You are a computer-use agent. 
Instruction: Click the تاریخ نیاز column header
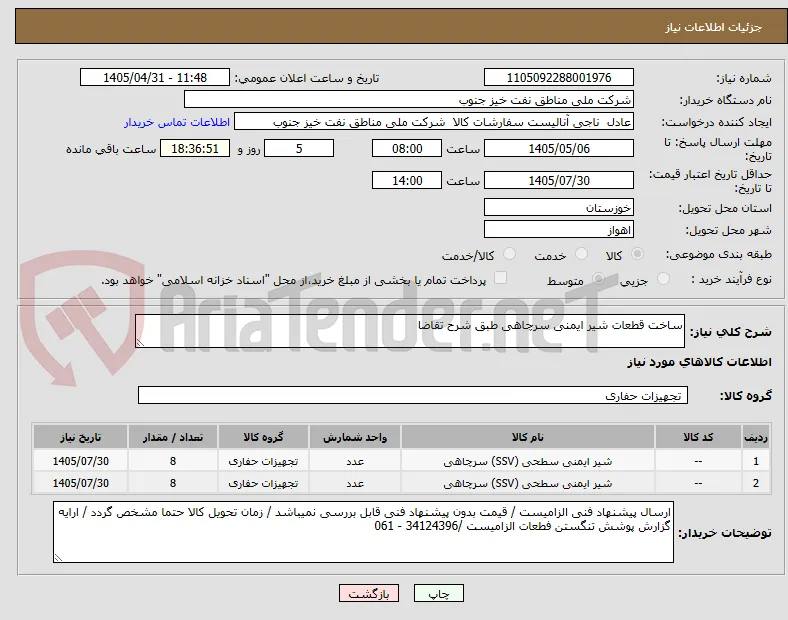80,437
